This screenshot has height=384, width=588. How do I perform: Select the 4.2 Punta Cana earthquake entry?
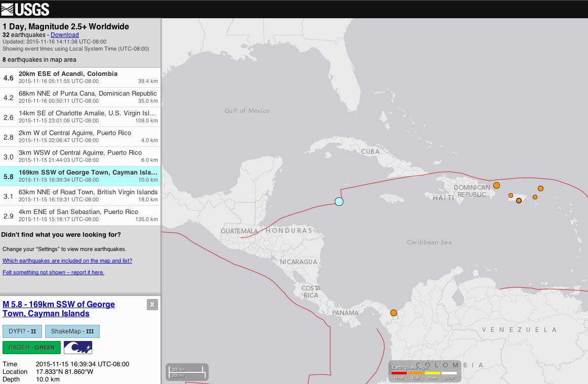pos(81,97)
